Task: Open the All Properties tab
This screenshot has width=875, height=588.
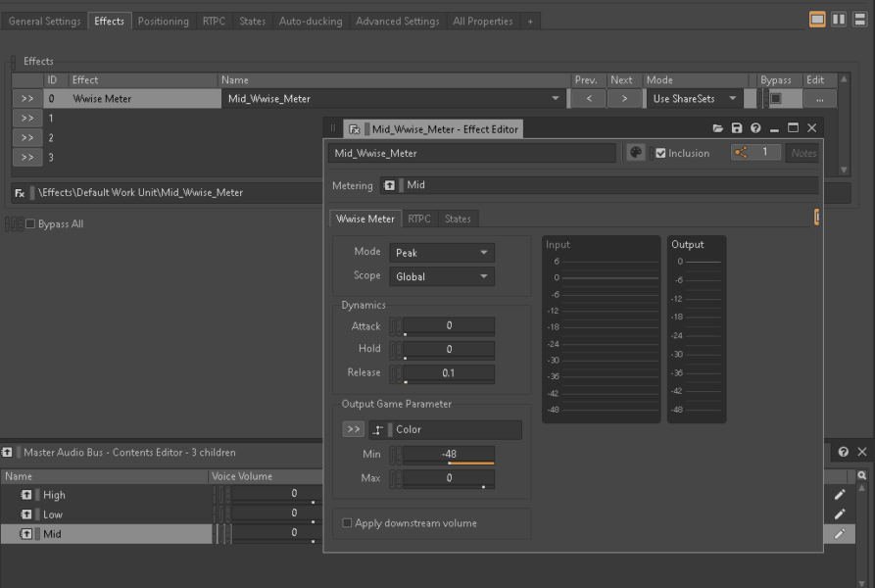Action: tap(483, 22)
